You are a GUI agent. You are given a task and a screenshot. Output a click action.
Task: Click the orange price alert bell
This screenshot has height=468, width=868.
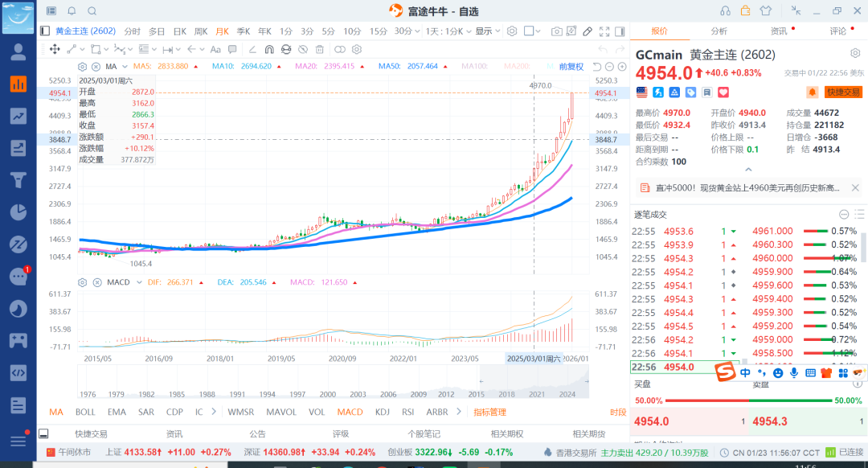point(812,92)
